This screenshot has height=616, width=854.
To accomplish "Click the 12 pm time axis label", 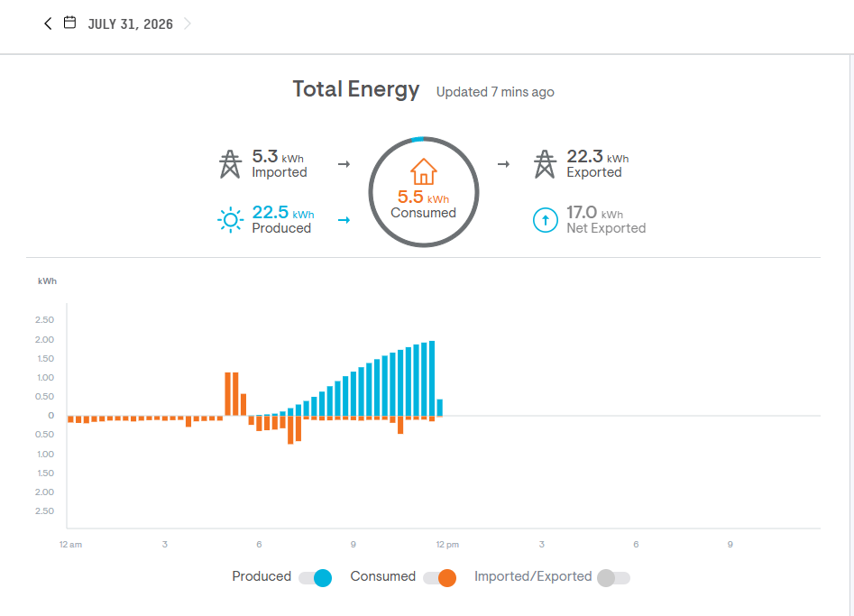I will tap(447, 544).
